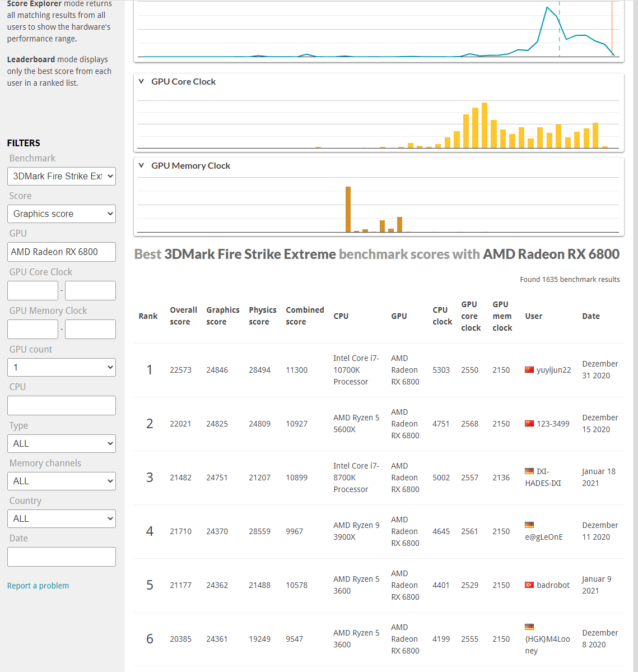Click the Date column header

tap(591, 316)
